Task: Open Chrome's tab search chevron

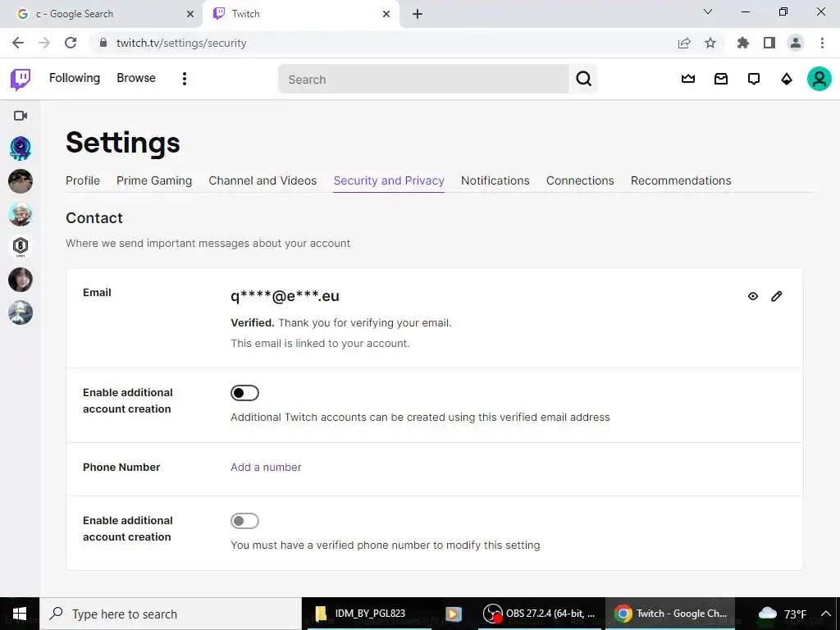Action: click(x=708, y=11)
